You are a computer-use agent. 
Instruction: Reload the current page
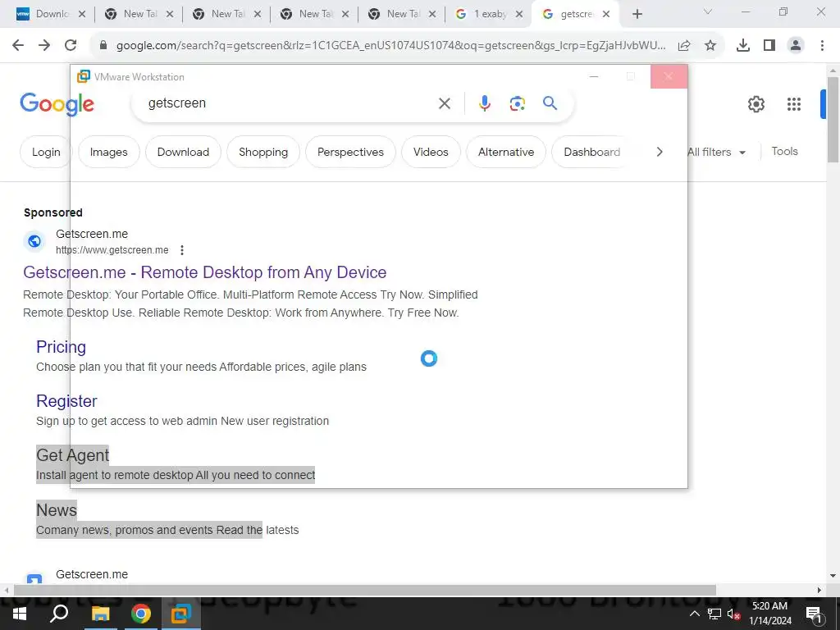71,45
